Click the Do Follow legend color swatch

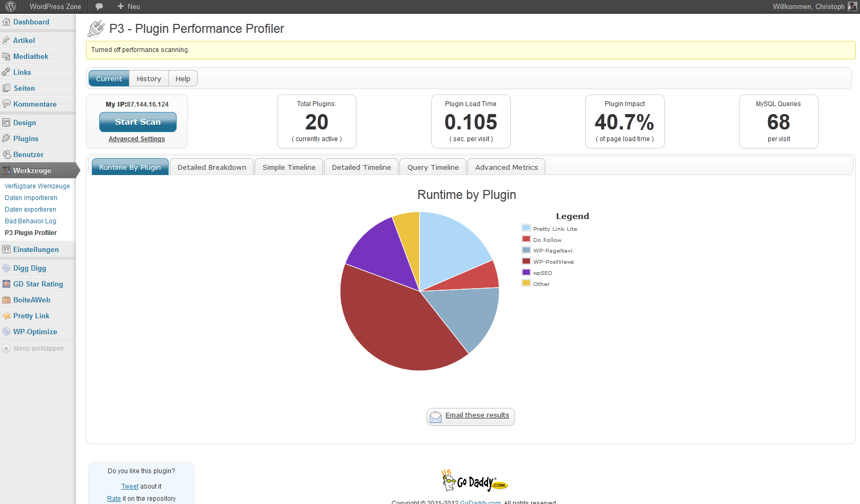coord(526,239)
